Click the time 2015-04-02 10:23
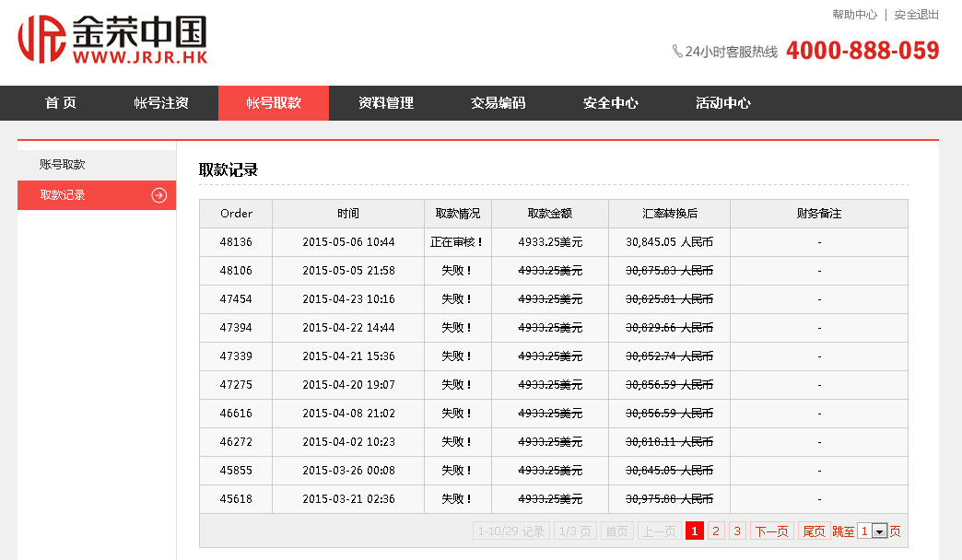The image size is (962, 560). tap(348, 441)
